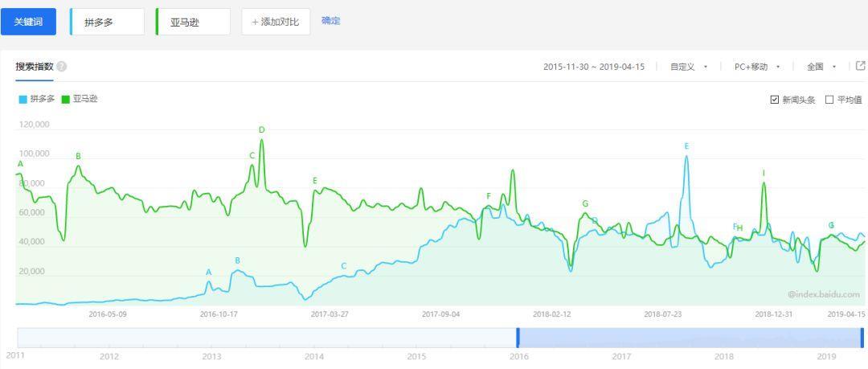Select the 搜索指数 tab
Viewport: 868px width, 369px height.
(35, 67)
